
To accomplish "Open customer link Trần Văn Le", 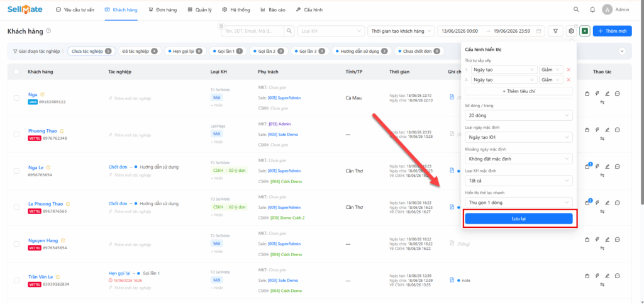I will click(x=41, y=277).
